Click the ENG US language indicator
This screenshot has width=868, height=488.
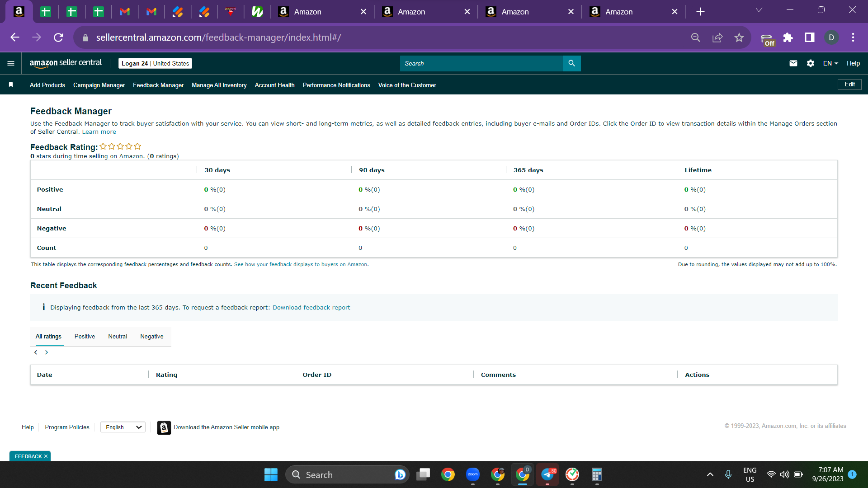(x=750, y=474)
